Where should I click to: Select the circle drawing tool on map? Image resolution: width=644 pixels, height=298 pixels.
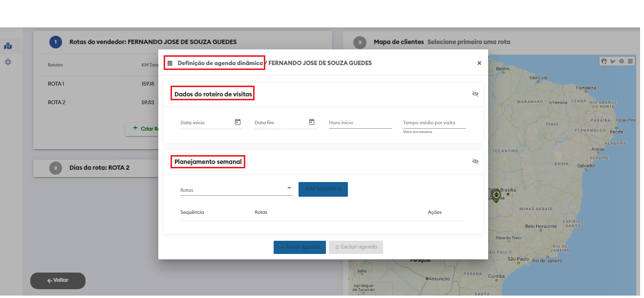pos(622,61)
